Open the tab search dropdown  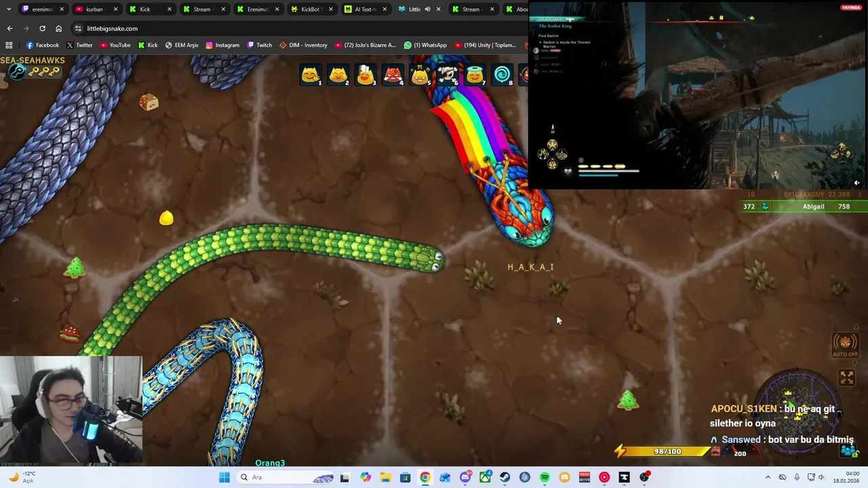[9, 9]
